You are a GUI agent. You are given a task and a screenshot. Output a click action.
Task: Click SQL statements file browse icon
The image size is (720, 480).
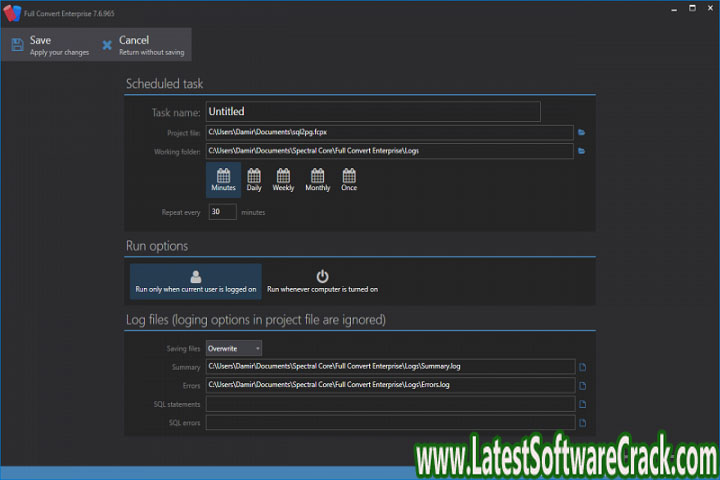[x=582, y=405]
